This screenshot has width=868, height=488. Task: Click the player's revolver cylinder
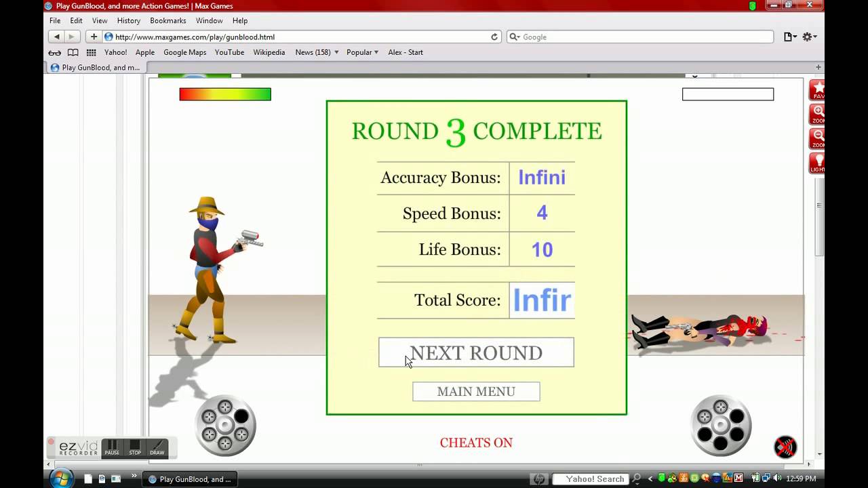(x=225, y=425)
